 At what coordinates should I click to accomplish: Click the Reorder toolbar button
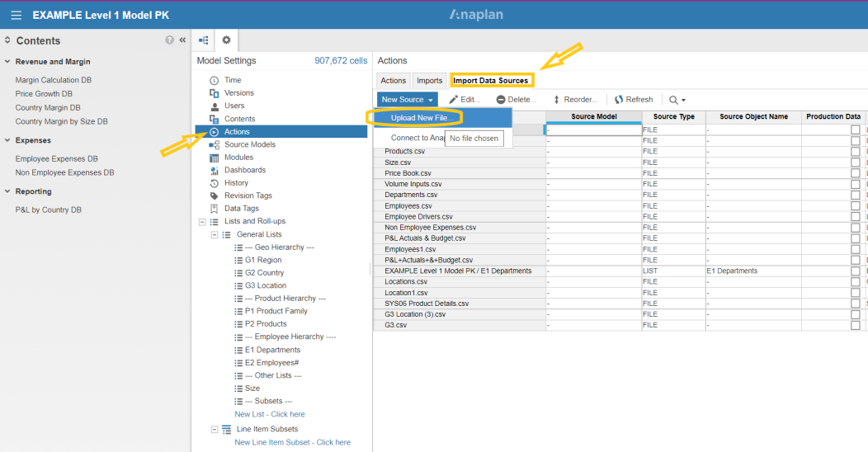click(x=575, y=100)
